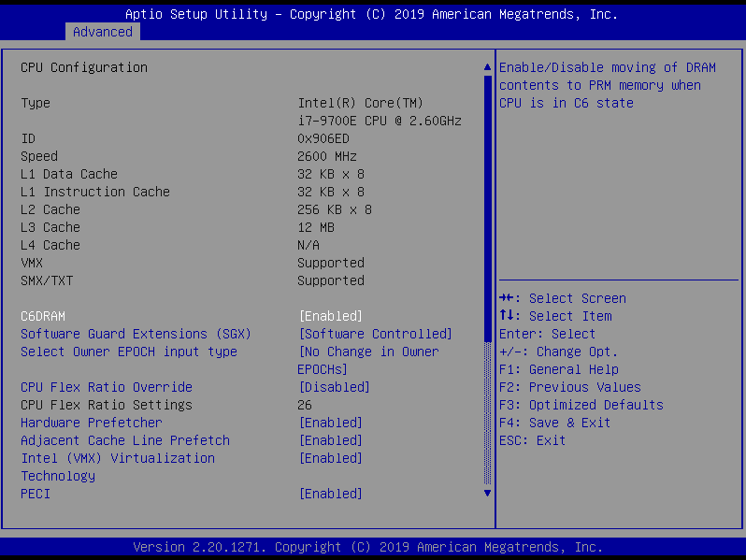The image size is (746, 560).
Task: Click F4: Save & Exit hint
Action: tap(554, 423)
